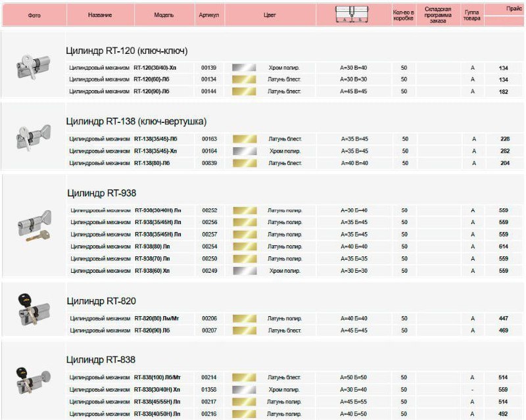This screenshot has width=526, height=420.
Task: Select model RT-138(35/45)-Хп
Action: point(155,151)
